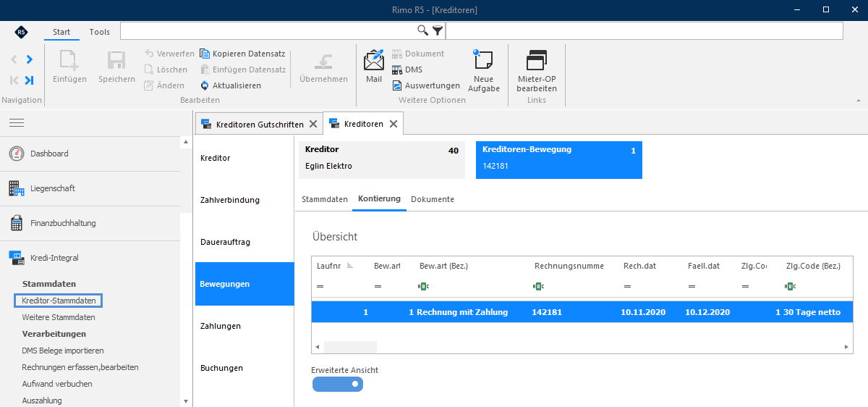Go to next record arrow
Viewport: 868px width, 407px height.
tap(30, 59)
